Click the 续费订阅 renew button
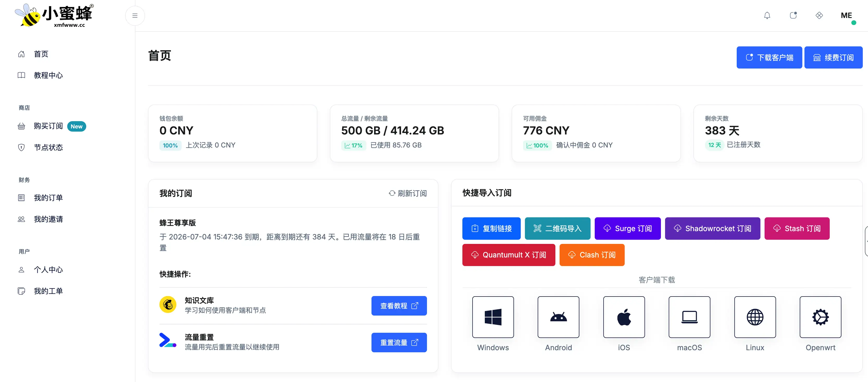This screenshot has height=382, width=868. point(833,57)
